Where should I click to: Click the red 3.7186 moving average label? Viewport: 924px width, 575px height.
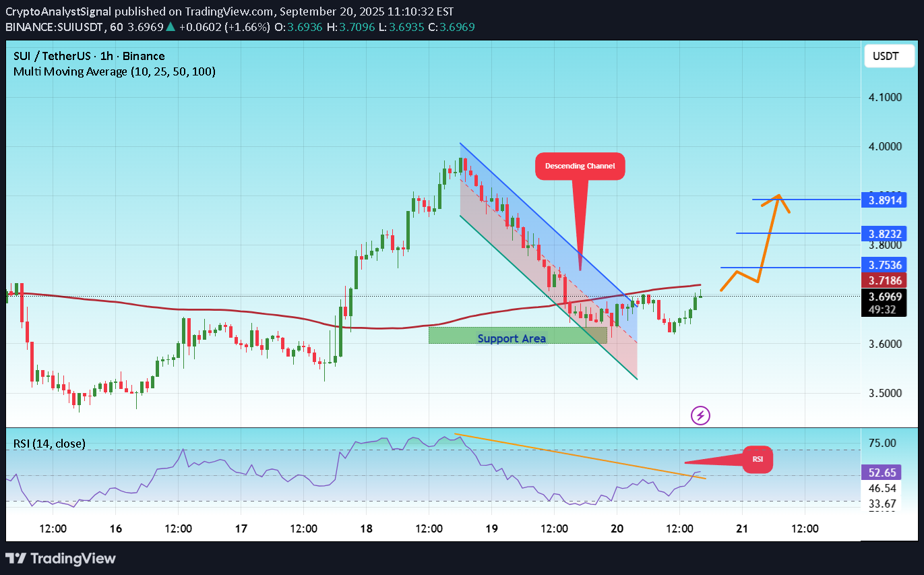coord(885,280)
